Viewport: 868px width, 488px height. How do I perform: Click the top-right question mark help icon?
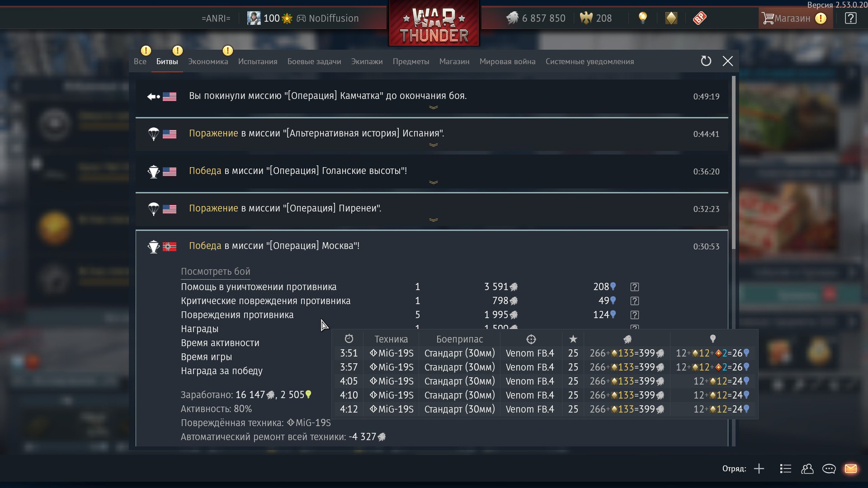850,18
